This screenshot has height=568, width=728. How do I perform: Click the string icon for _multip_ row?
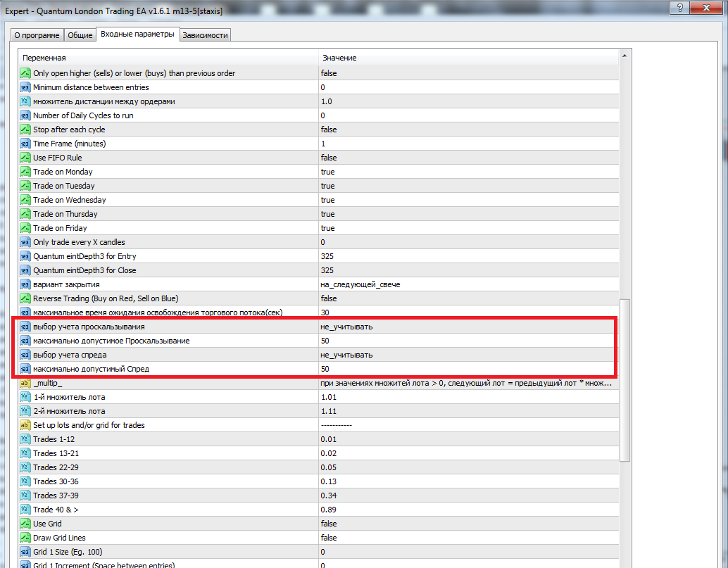(25, 383)
